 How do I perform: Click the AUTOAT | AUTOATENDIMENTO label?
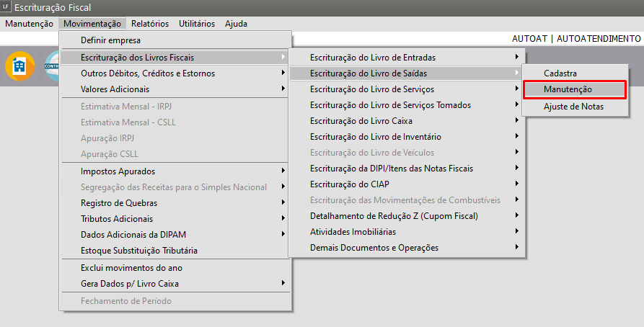point(576,39)
